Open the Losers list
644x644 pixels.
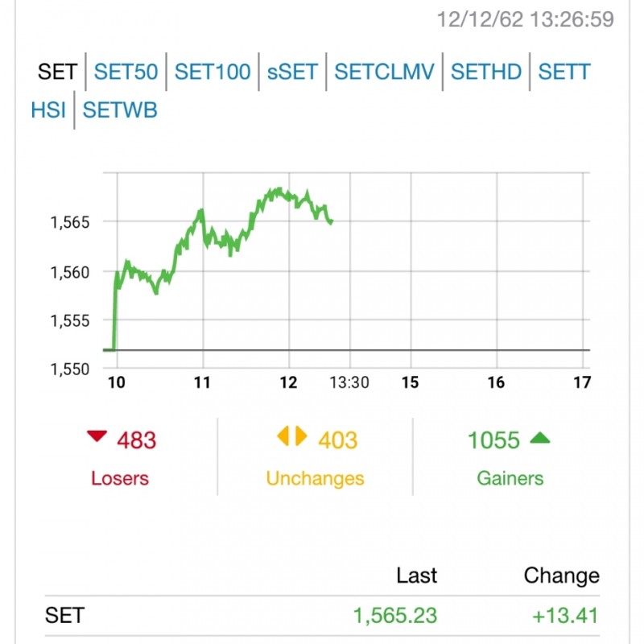coord(120,478)
